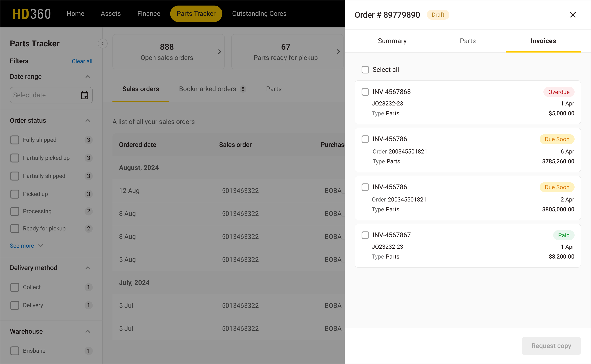
Task: Check the overdue INV-4567868 invoice
Action: click(x=365, y=92)
